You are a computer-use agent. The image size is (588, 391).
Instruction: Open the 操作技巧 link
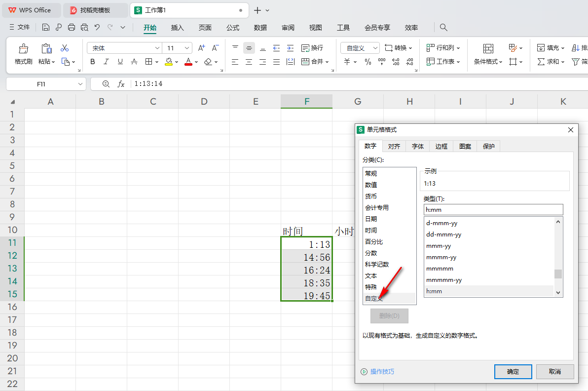382,371
